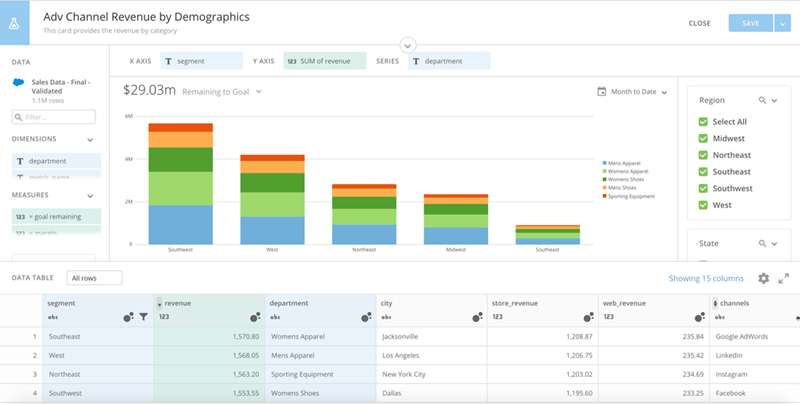Select the goal remaining measure item
This screenshot has width=800, height=404.
tap(56, 216)
